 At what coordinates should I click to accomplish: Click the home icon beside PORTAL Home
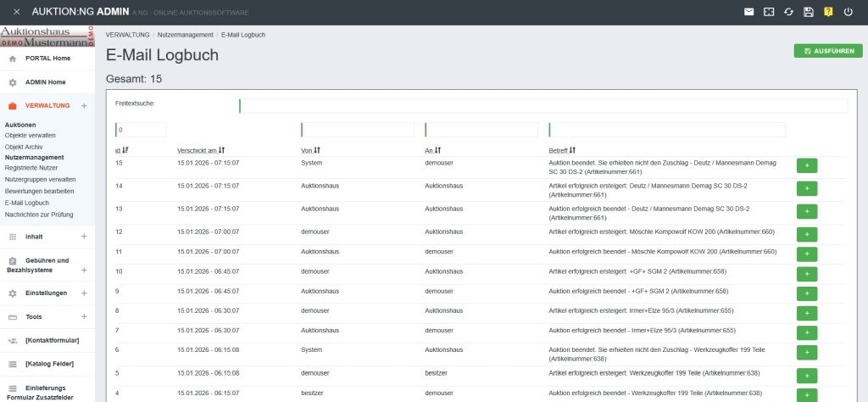click(x=13, y=59)
